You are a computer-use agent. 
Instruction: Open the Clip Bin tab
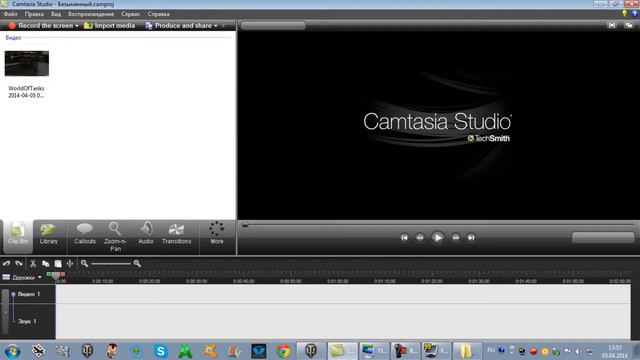(x=18, y=236)
